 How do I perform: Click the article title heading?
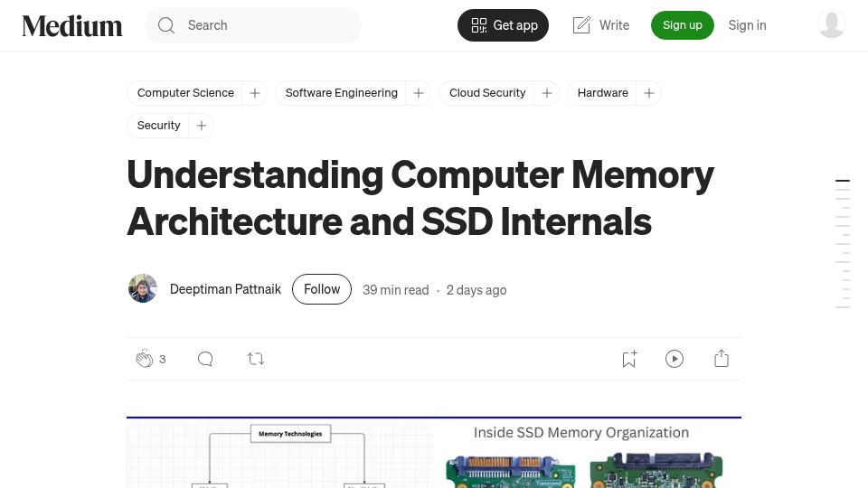[420, 198]
